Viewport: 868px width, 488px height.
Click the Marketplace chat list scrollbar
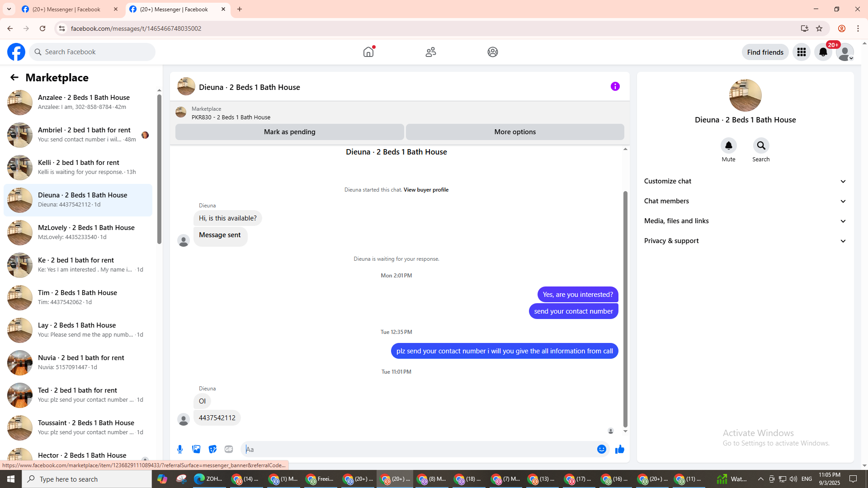159,169
